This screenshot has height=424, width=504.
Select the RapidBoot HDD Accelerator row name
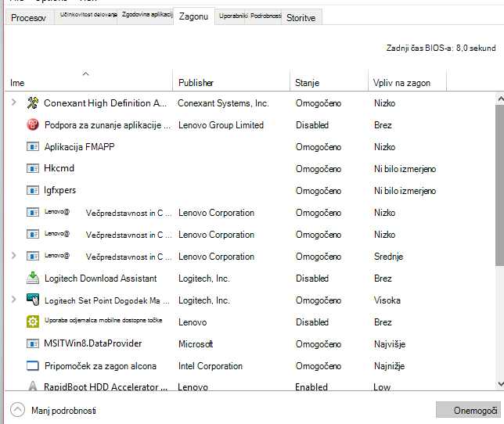(106, 386)
